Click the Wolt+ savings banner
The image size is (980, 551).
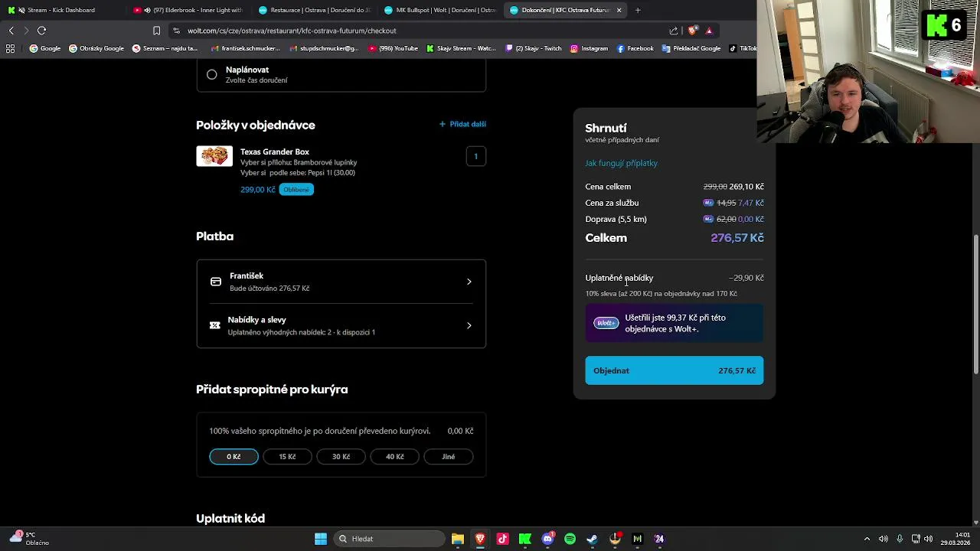coord(675,324)
